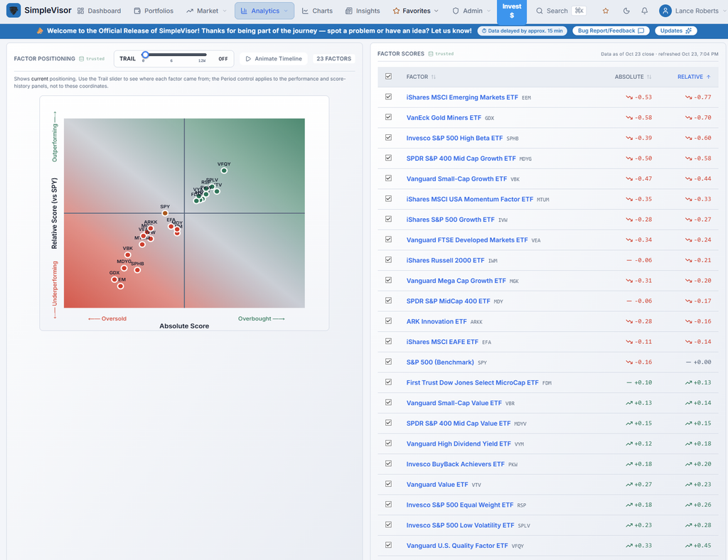Open the Lance Roberts account menu

[692, 11]
